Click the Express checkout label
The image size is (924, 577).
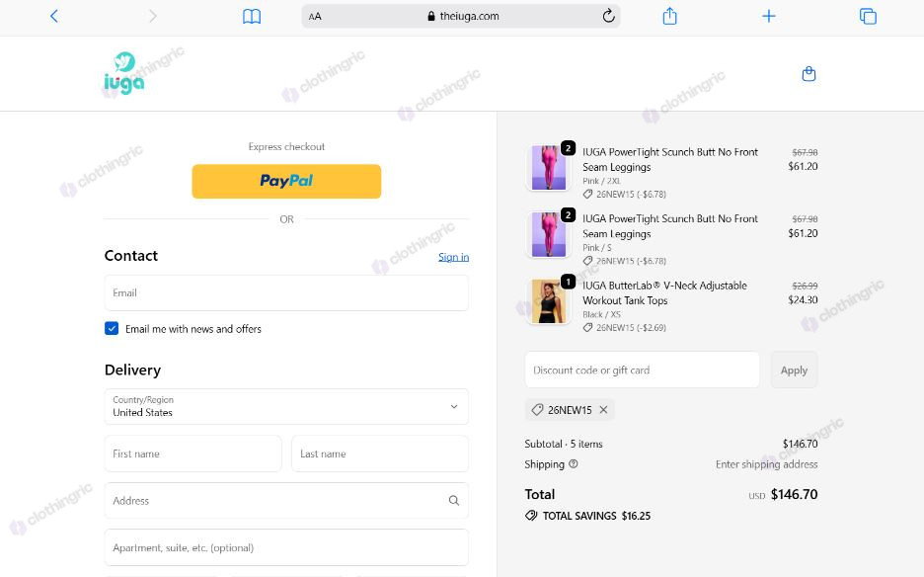pos(286,146)
